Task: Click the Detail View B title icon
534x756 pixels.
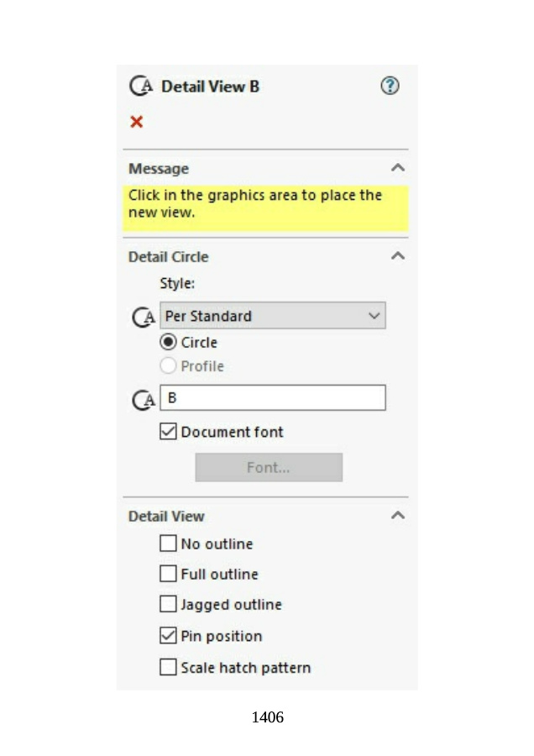Action: pos(141,87)
